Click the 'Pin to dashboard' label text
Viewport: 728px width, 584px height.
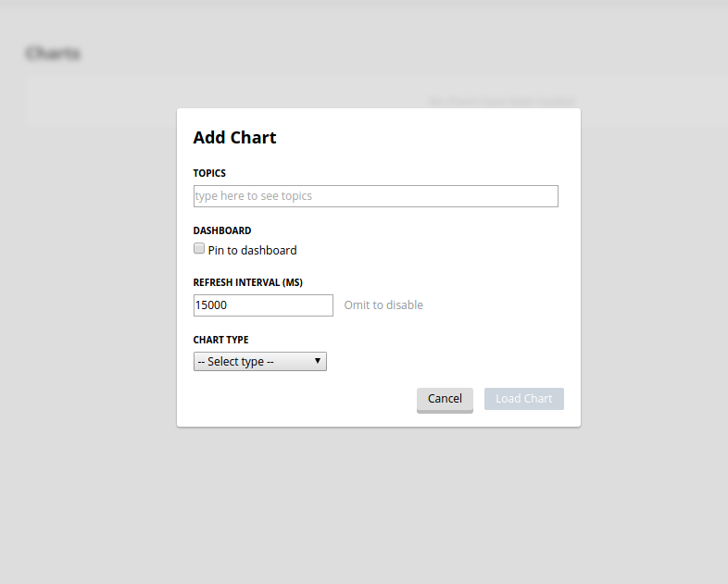click(252, 251)
